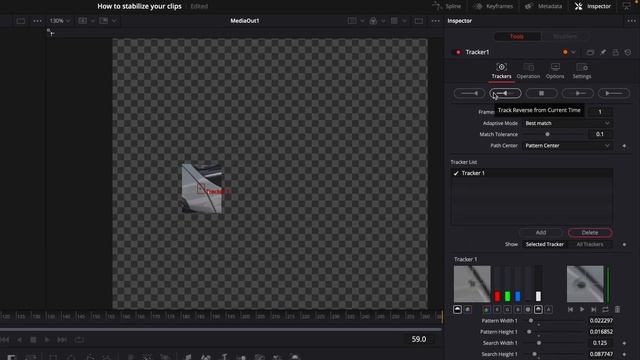This screenshot has width=640, height=360.
Task: Click the Search Height 1 value 0.087747
Action: click(601, 354)
